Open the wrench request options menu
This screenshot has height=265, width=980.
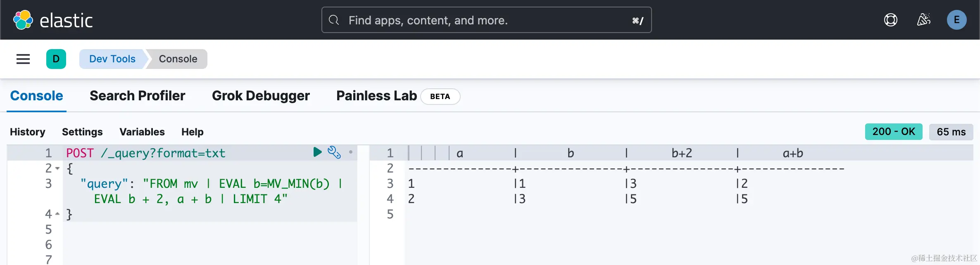click(334, 152)
